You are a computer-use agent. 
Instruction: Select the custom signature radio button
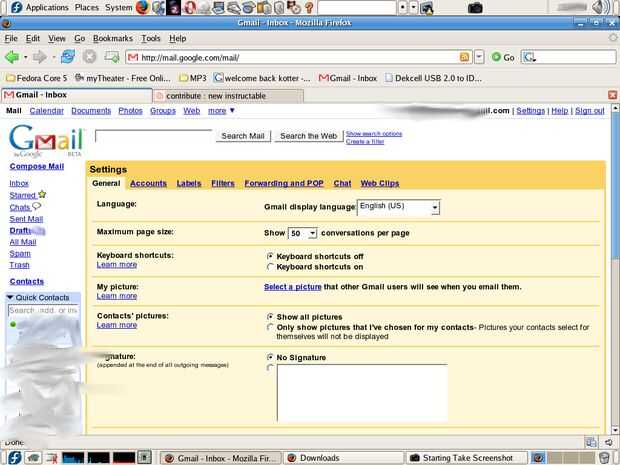[x=270, y=367]
